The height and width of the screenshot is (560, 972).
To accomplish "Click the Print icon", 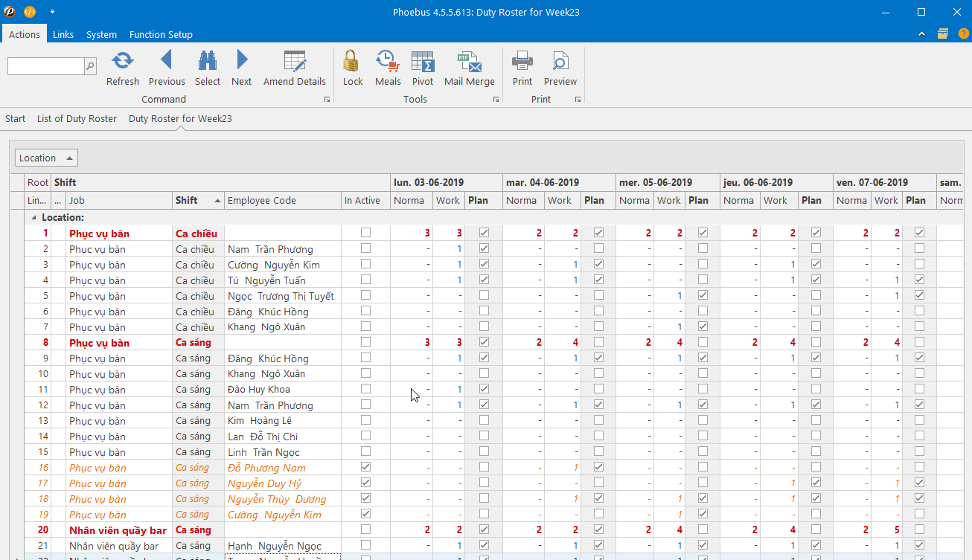I will [522, 60].
